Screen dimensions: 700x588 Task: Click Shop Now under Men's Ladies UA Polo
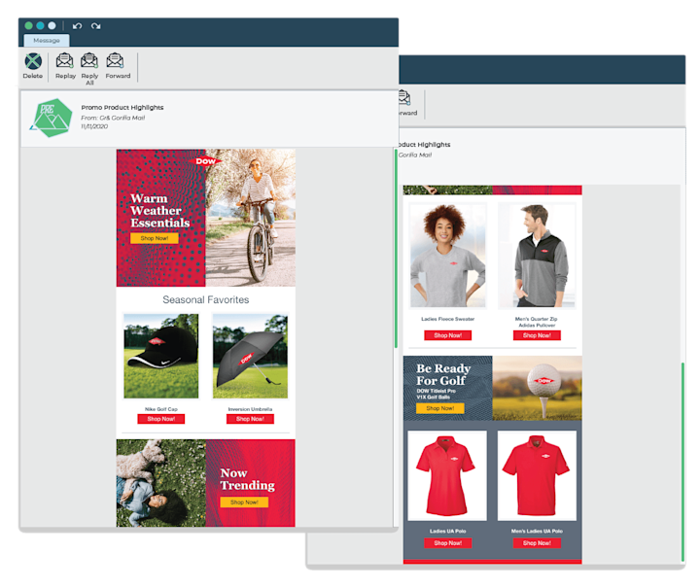point(537,543)
